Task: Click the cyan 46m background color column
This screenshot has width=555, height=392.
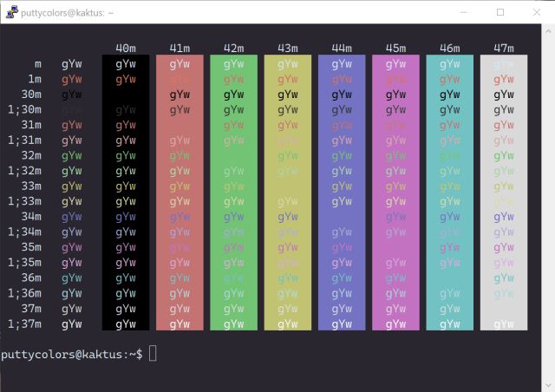Action: pos(449,193)
